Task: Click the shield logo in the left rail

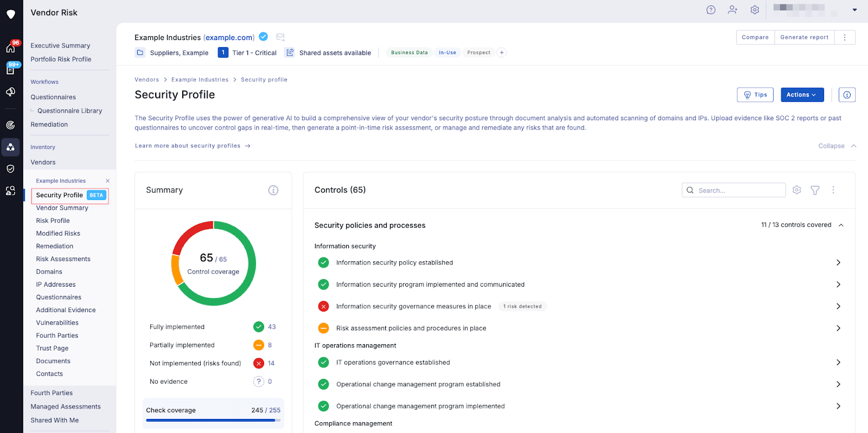Action: (11, 14)
